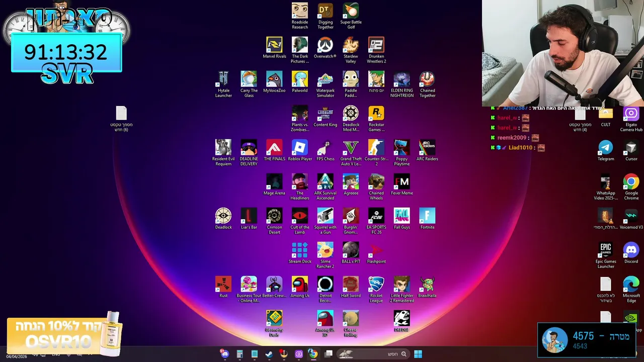
Task: Open the MyVoiceZoo shortcut
Action: click(x=274, y=82)
